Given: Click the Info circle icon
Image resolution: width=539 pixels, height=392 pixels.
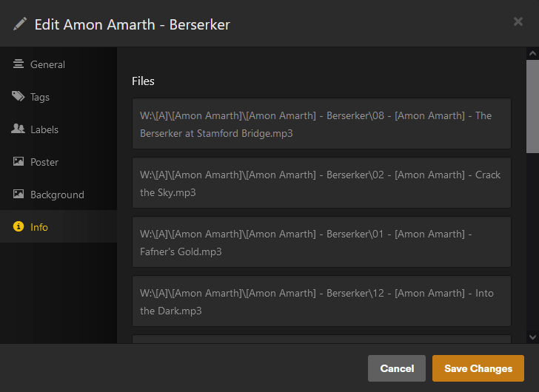Looking at the screenshot, I should (x=19, y=227).
